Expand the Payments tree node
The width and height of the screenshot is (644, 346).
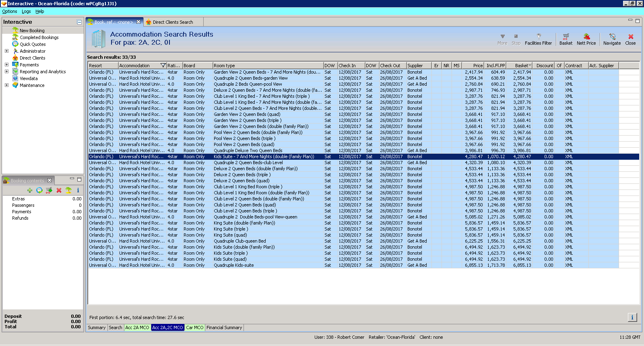[6, 65]
